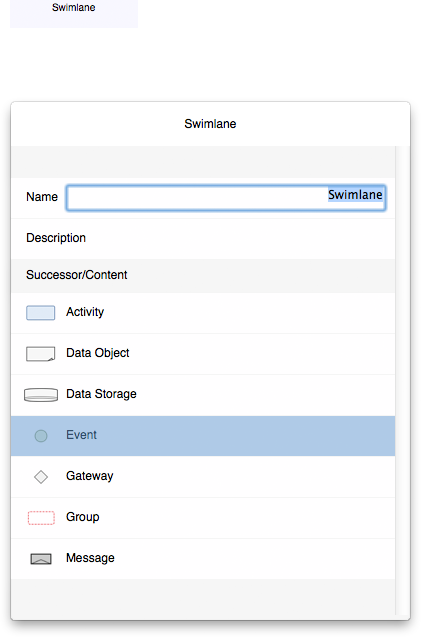Click the Swimlane popover title
The width and height of the screenshot is (421, 637).
pyautogui.click(x=210, y=124)
